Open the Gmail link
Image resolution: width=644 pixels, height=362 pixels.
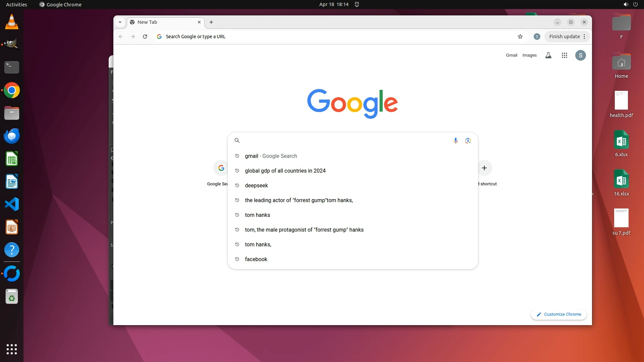pos(512,55)
